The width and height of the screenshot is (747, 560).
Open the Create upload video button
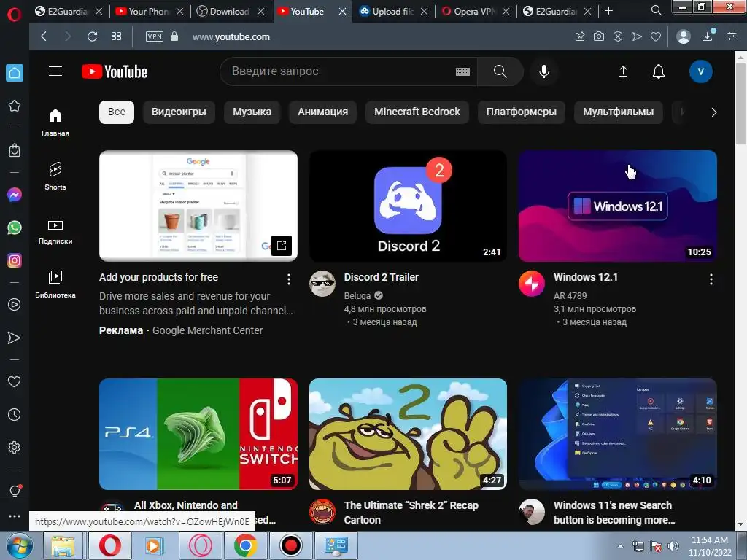(x=623, y=71)
